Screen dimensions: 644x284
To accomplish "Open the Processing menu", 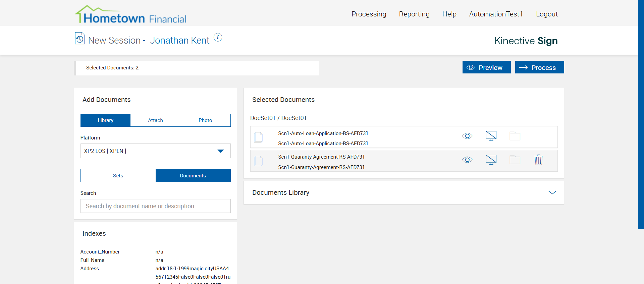I will 369,14.
